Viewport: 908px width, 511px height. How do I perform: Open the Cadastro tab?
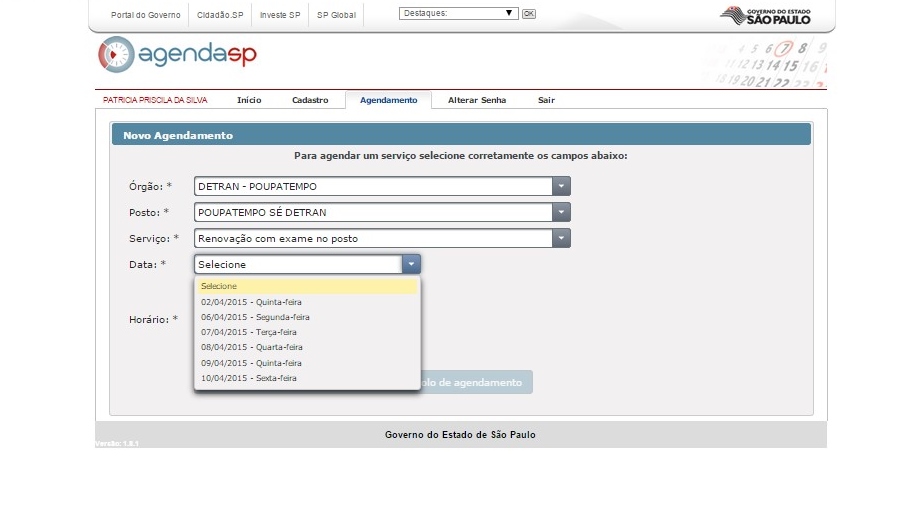pos(310,100)
